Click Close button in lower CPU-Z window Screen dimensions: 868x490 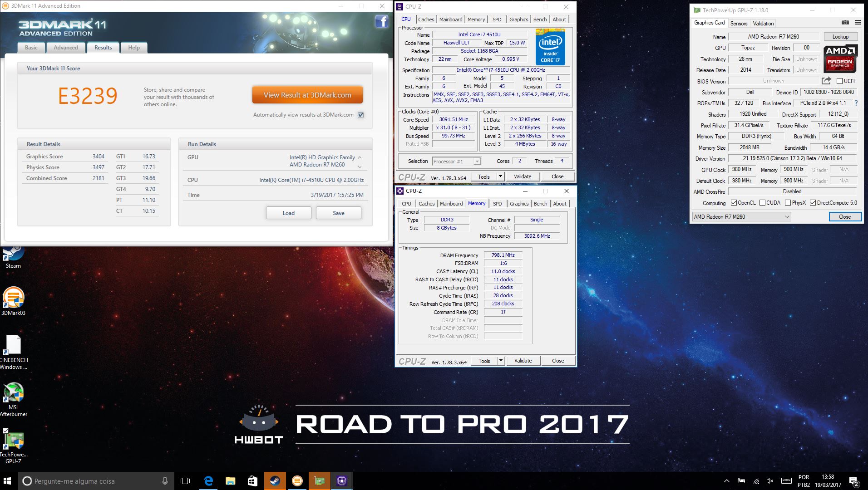coord(558,361)
